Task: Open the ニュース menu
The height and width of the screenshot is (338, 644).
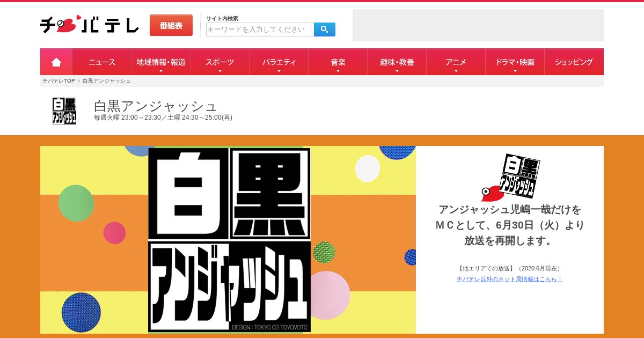Action: 102,62
